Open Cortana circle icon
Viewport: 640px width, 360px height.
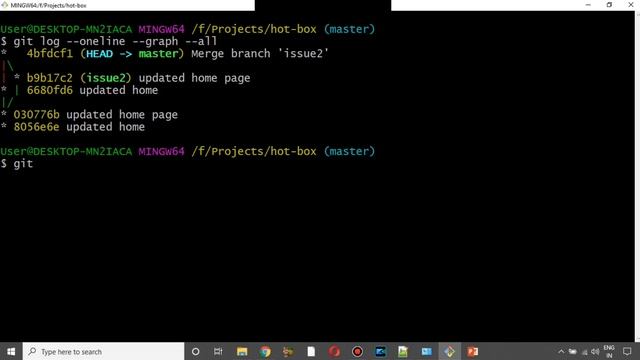pyautogui.click(x=196, y=351)
